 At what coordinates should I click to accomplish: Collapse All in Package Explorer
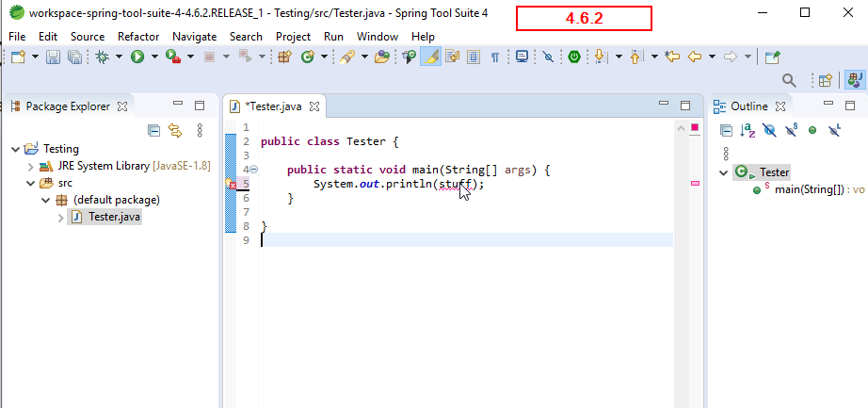153,131
